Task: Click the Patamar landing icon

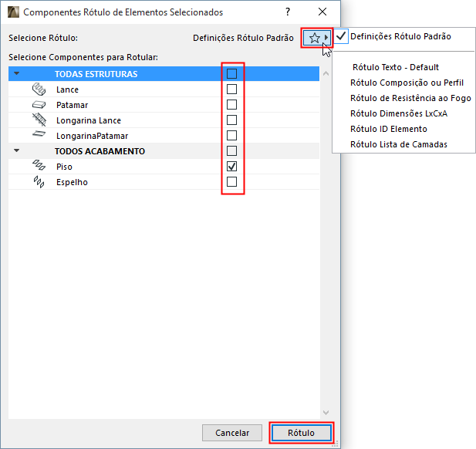Action: [x=39, y=105]
